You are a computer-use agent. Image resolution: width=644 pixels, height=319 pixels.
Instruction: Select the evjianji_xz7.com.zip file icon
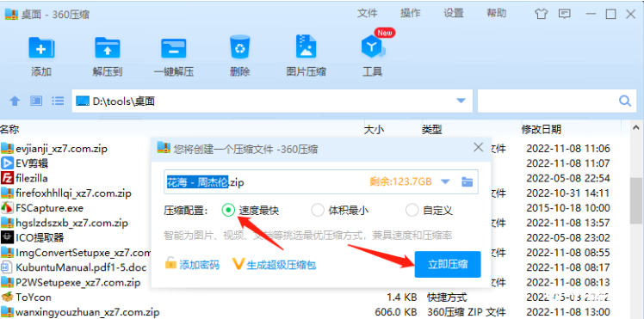point(7,148)
